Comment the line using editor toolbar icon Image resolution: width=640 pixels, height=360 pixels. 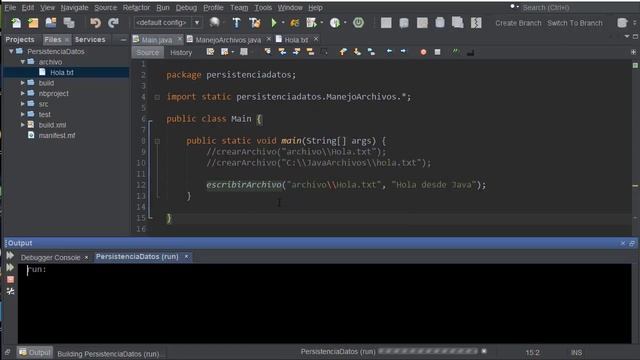tap(456, 52)
